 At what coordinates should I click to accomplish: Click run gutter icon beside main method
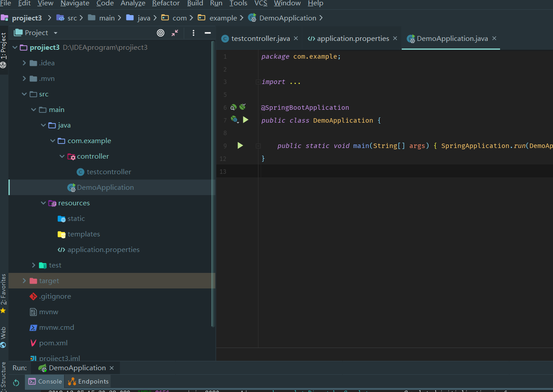pos(240,145)
